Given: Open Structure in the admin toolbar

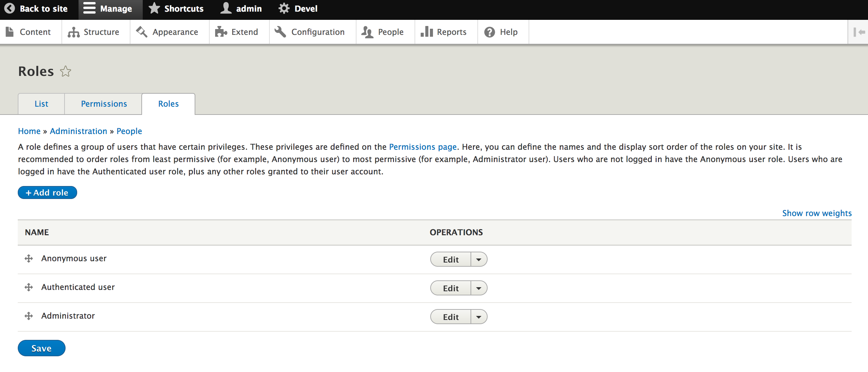Looking at the screenshot, I should click(94, 32).
